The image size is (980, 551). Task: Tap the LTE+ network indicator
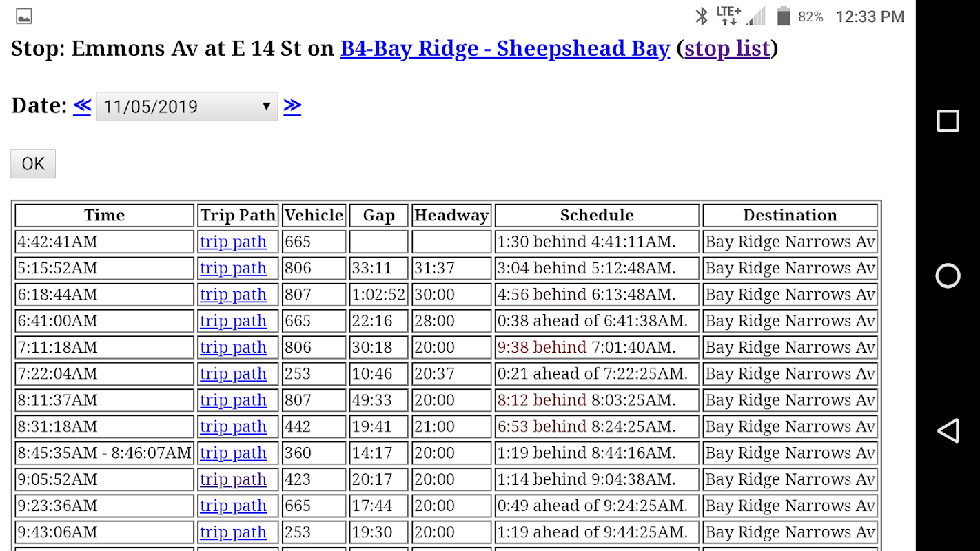tap(728, 16)
